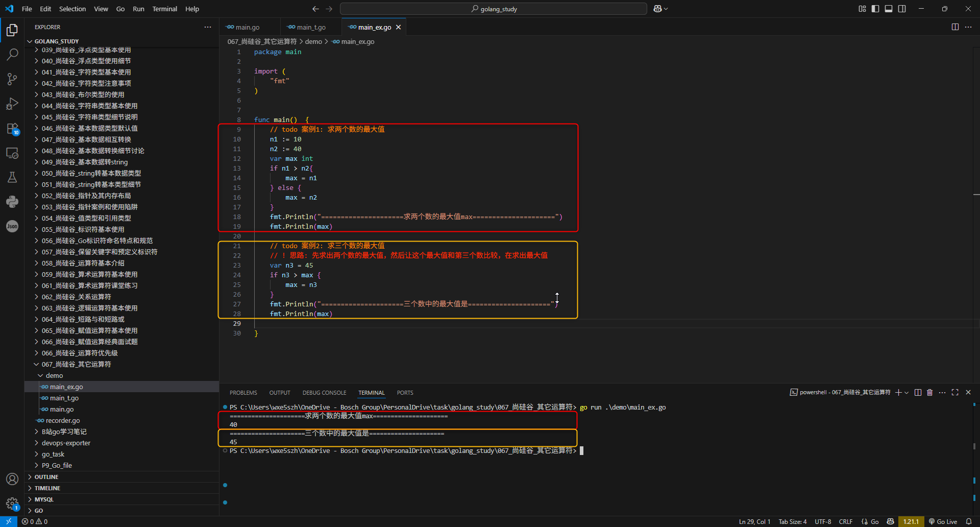The height and width of the screenshot is (527, 980).
Task: Open the Manage gear menu
Action: click(12, 504)
